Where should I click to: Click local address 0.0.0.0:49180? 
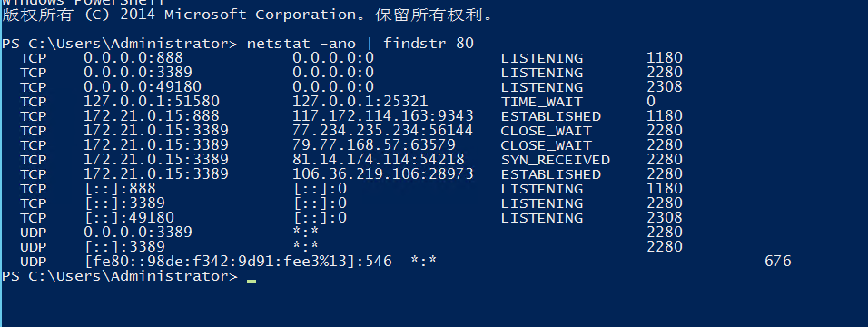[143, 87]
